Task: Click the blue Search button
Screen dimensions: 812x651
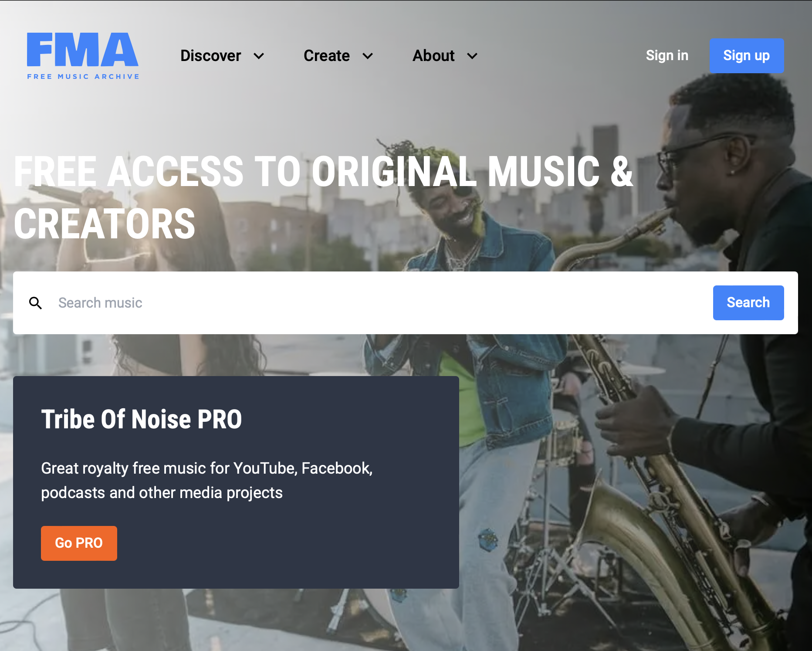Action: click(x=748, y=303)
